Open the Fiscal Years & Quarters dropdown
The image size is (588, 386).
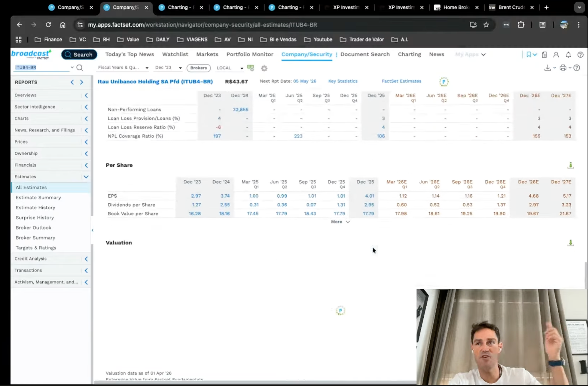pyautogui.click(x=123, y=68)
